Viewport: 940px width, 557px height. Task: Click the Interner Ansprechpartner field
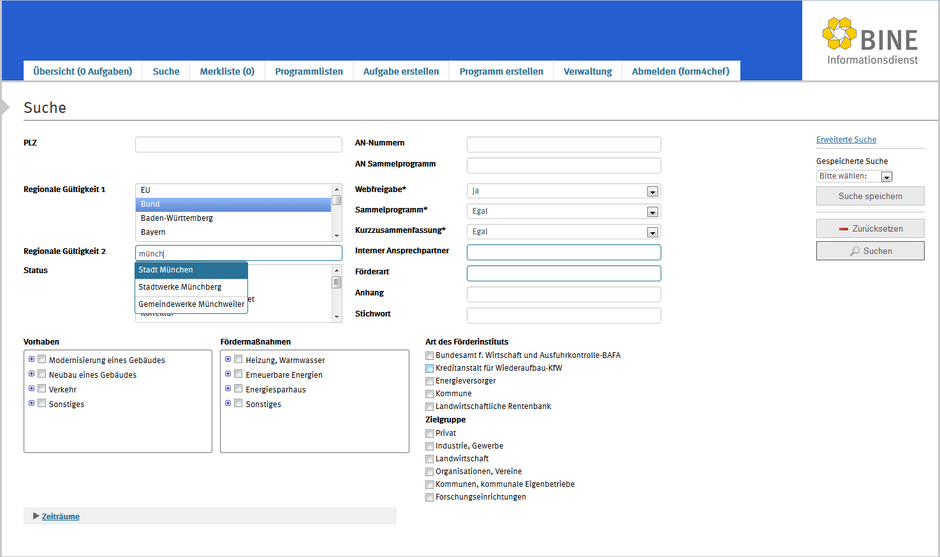click(x=564, y=252)
